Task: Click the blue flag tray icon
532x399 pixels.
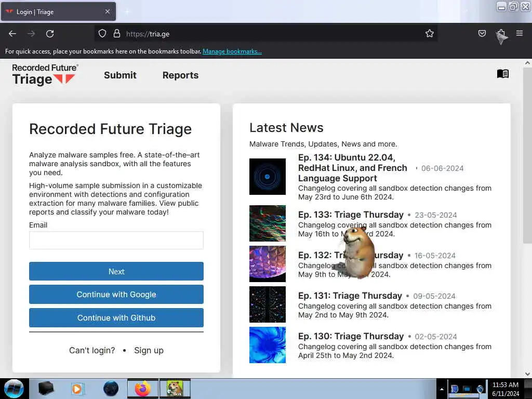Action: pyautogui.click(x=454, y=389)
